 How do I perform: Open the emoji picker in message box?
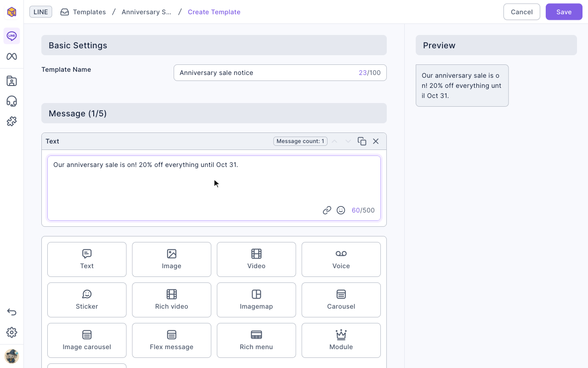tap(341, 210)
